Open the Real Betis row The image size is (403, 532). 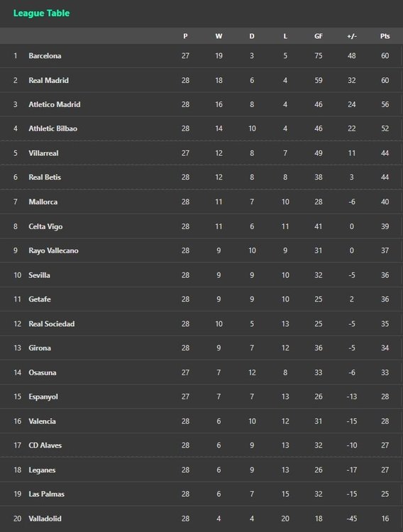pos(201,177)
